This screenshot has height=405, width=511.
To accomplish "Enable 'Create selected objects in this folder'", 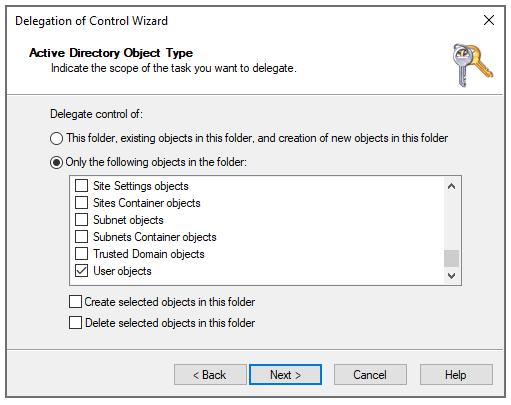I will pos(75,302).
